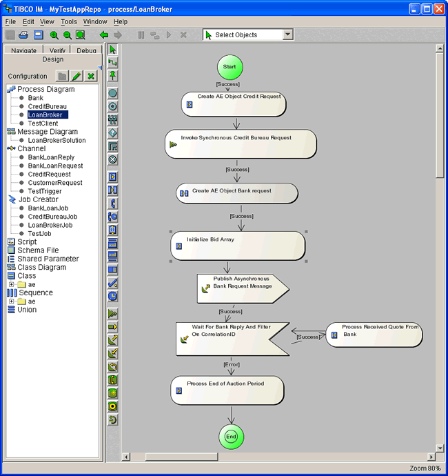Viewport: 448px width, 476px height.
Task: Click the green End node
Action: 231,437
